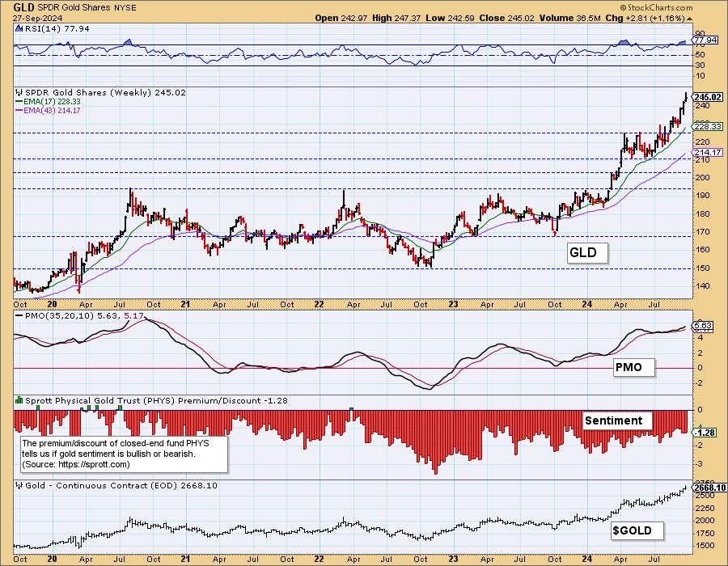Click the up arrow next to the Chg value
The width and height of the screenshot is (728, 566).
[689, 19]
